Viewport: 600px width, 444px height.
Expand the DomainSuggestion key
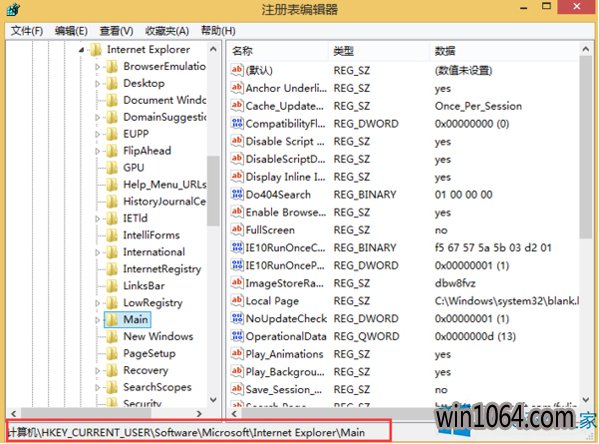coord(98,118)
